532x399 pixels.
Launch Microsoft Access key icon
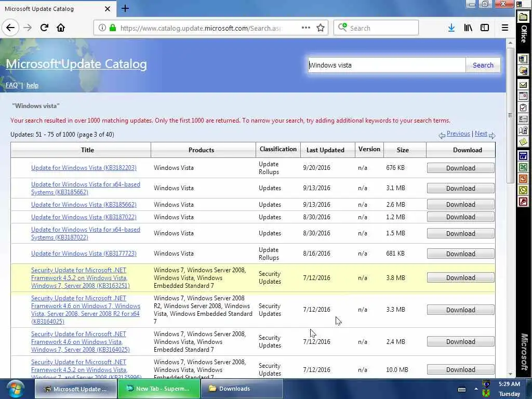pyautogui.click(x=523, y=202)
